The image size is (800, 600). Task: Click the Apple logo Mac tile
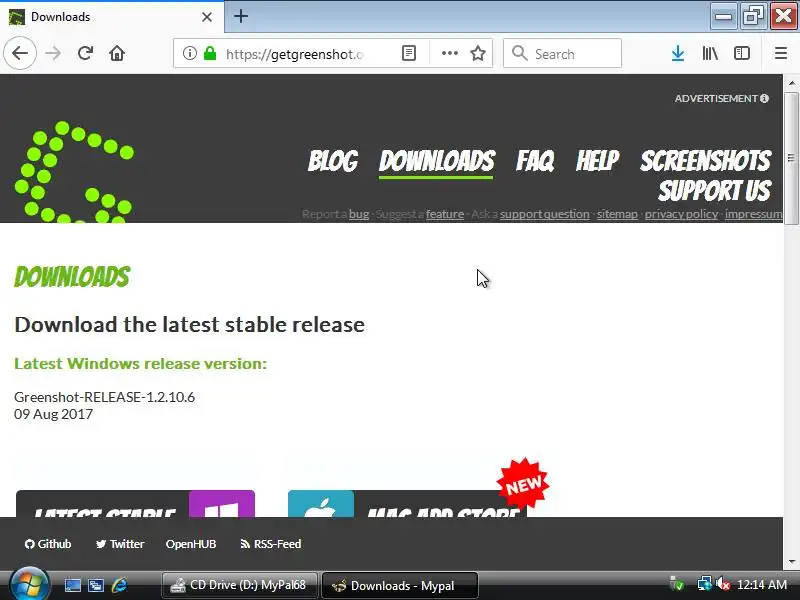[321, 504]
